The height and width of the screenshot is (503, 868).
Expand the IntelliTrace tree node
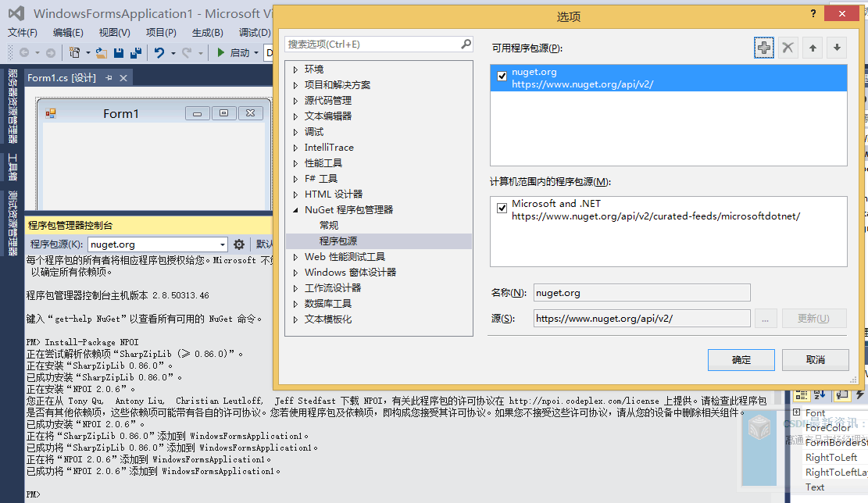tap(295, 148)
